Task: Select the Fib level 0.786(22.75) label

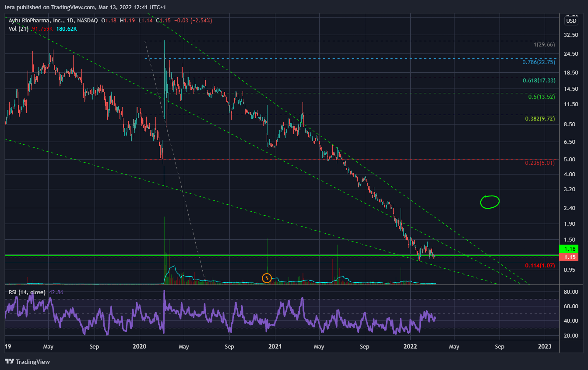Action: pos(539,62)
